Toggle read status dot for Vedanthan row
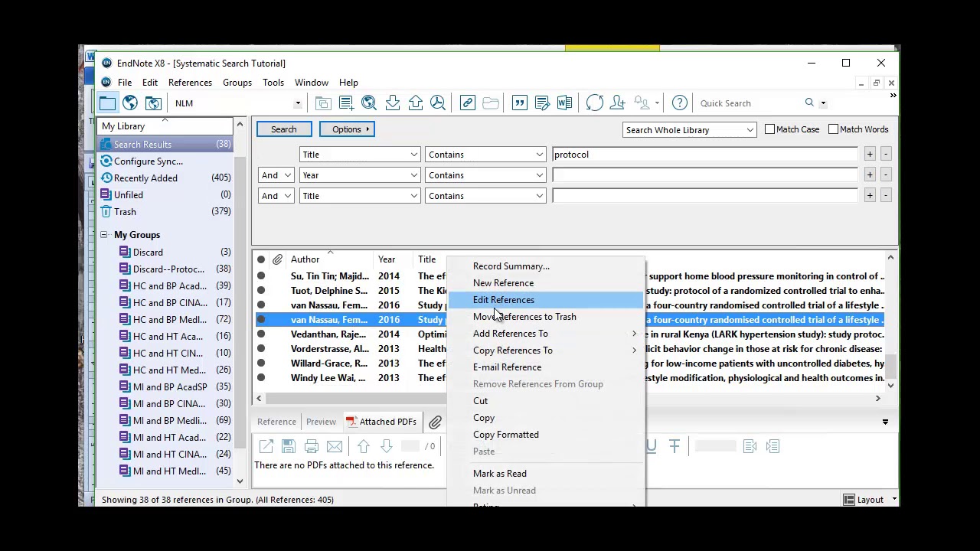The height and width of the screenshot is (551, 980). [x=261, y=334]
